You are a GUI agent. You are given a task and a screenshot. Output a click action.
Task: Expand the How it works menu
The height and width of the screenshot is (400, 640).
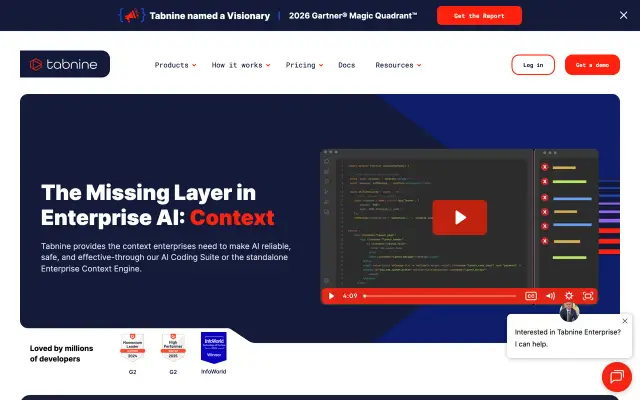click(241, 65)
